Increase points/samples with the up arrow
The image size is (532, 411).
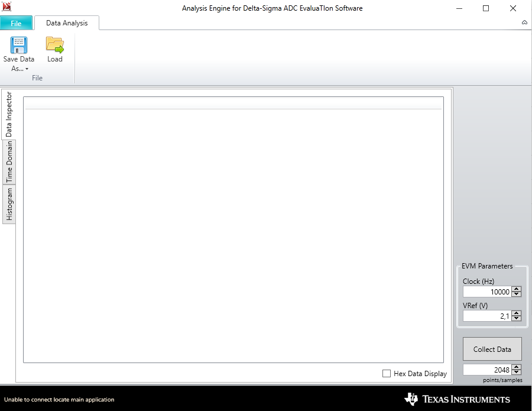(x=517, y=367)
